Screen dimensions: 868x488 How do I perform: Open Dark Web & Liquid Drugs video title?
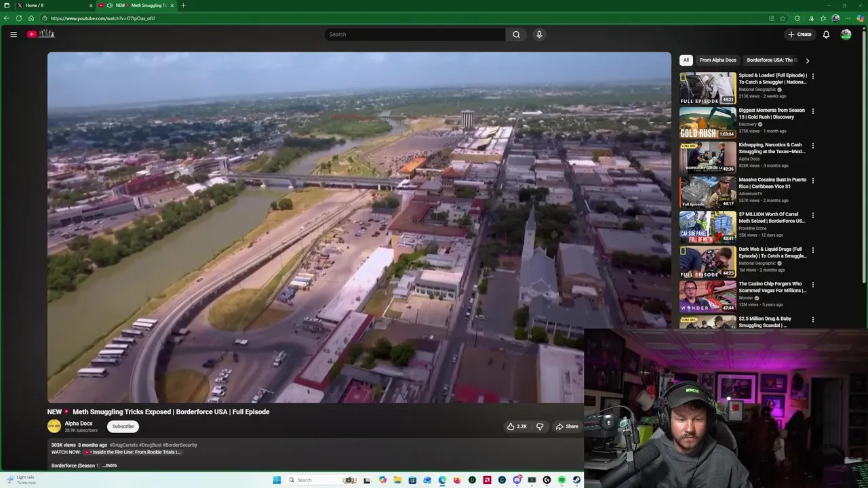pyautogui.click(x=772, y=252)
